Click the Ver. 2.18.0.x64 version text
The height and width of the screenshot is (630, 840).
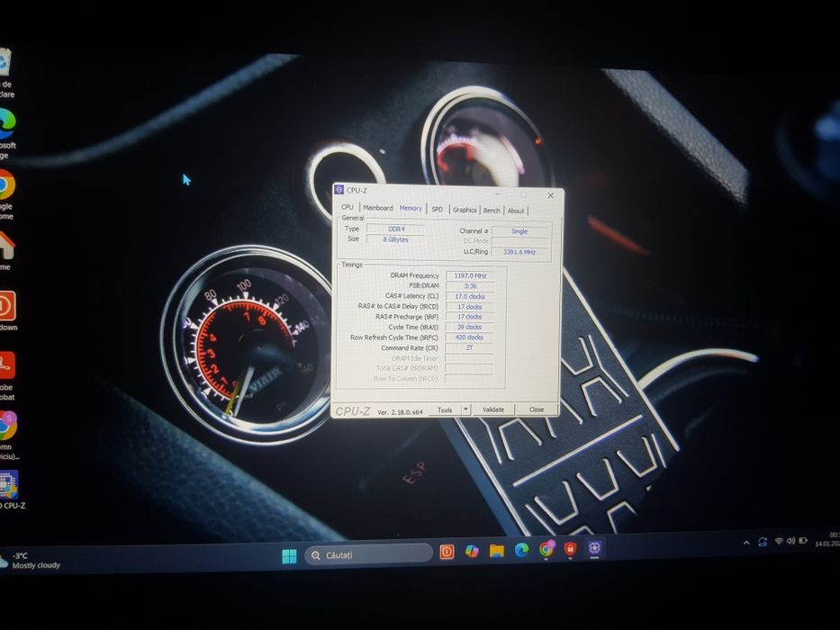pos(400,412)
